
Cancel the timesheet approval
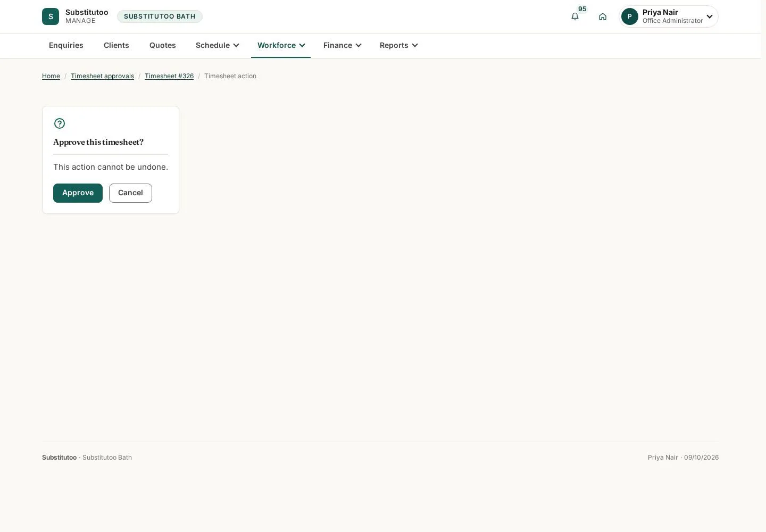[130, 193]
